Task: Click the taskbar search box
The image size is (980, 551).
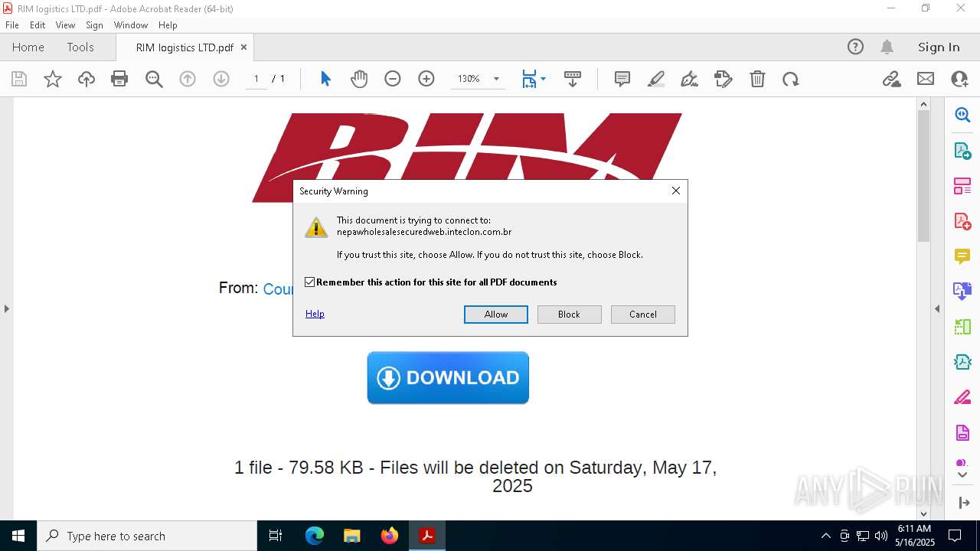Action: [x=147, y=536]
